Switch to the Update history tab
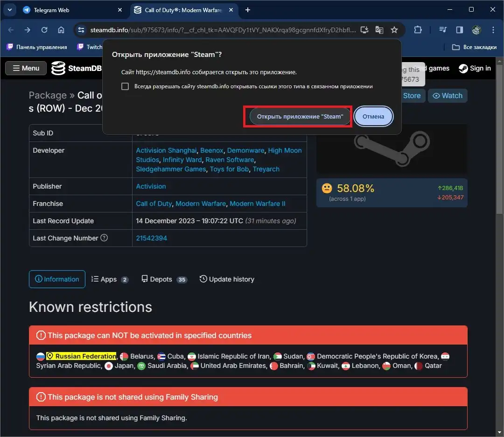The width and height of the screenshot is (504, 437). click(x=227, y=279)
